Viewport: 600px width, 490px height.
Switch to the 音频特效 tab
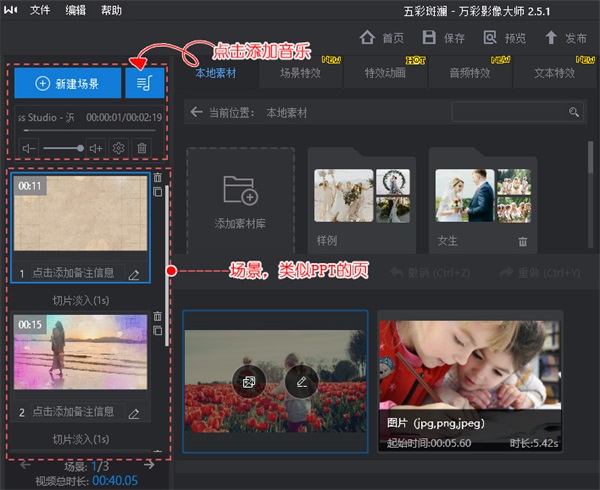coord(468,73)
